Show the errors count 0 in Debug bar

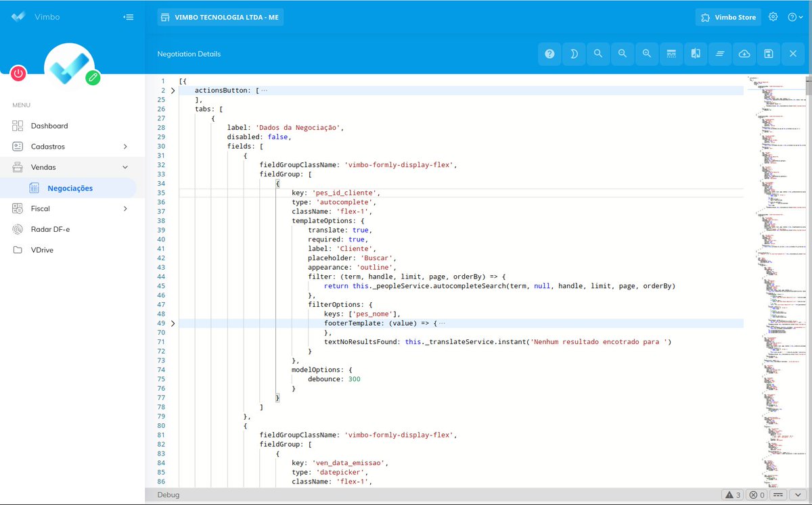click(x=757, y=495)
